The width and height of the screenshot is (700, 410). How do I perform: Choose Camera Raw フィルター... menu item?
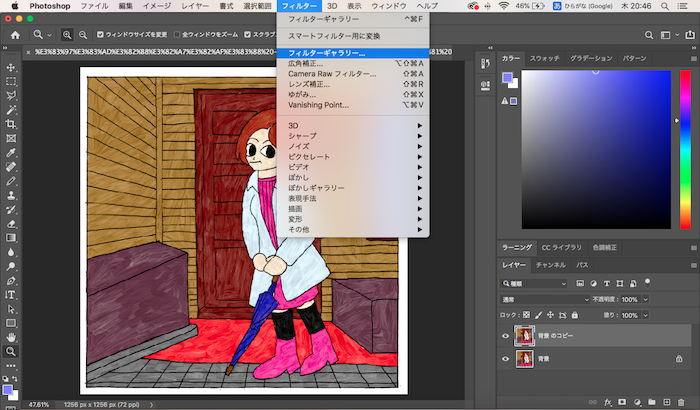click(353, 74)
